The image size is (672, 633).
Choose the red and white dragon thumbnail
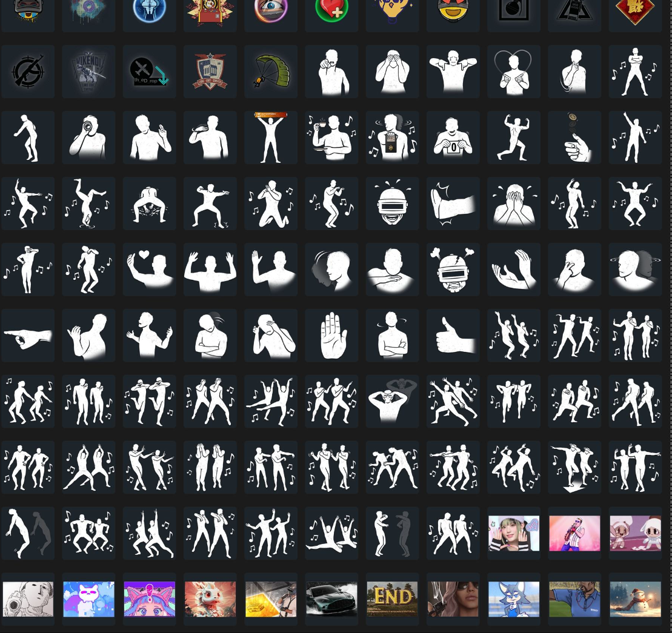pyautogui.click(x=210, y=599)
